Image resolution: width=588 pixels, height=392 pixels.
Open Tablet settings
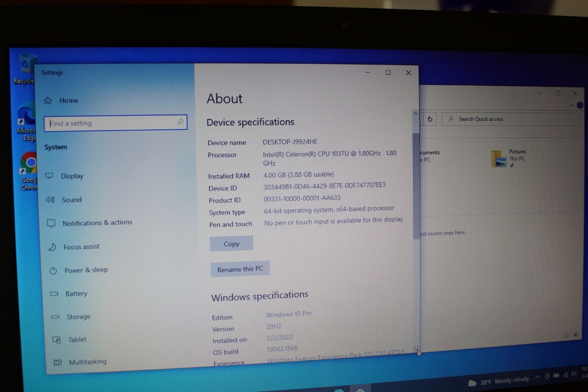[69, 340]
